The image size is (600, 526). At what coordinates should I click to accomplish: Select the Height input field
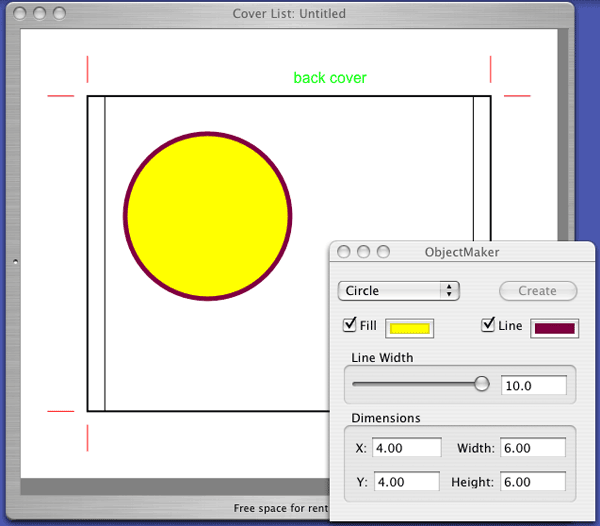click(x=533, y=482)
